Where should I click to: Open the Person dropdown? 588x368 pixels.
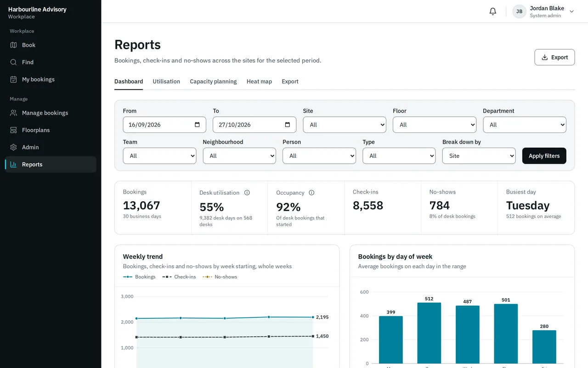(x=319, y=156)
